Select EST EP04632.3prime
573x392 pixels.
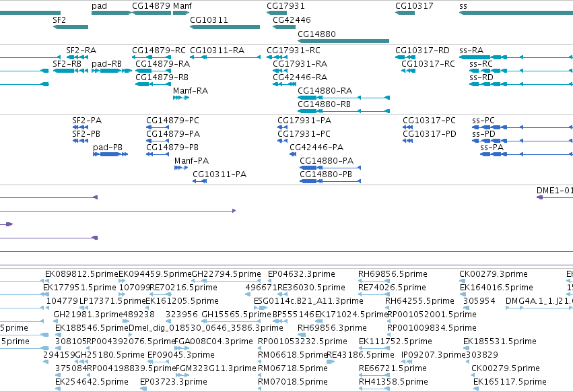coord(270,281)
